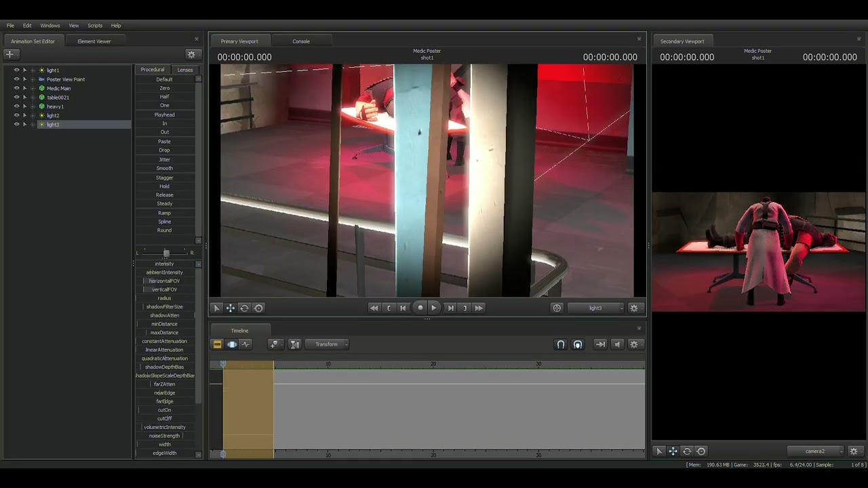Click the radius control slider
Viewport: 868px width, 488px height.
(x=165, y=298)
